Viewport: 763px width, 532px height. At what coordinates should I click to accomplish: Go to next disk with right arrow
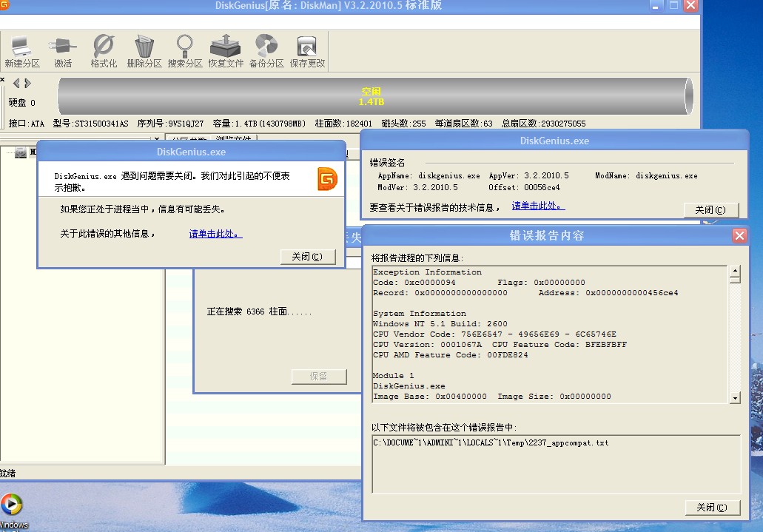pyautogui.click(x=27, y=83)
